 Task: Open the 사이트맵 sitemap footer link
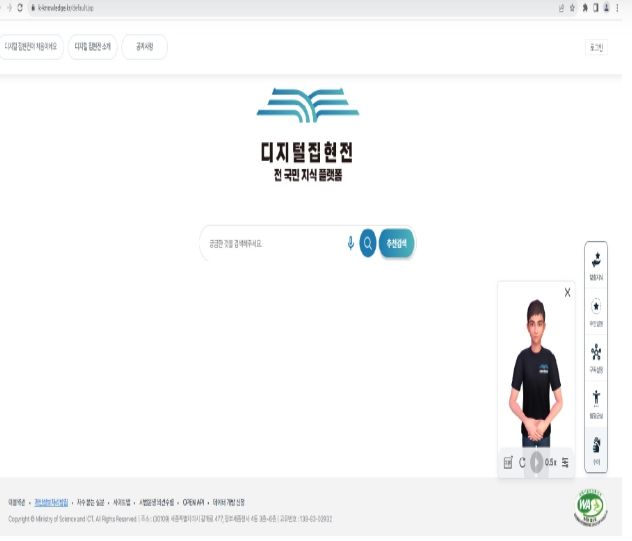click(121, 502)
